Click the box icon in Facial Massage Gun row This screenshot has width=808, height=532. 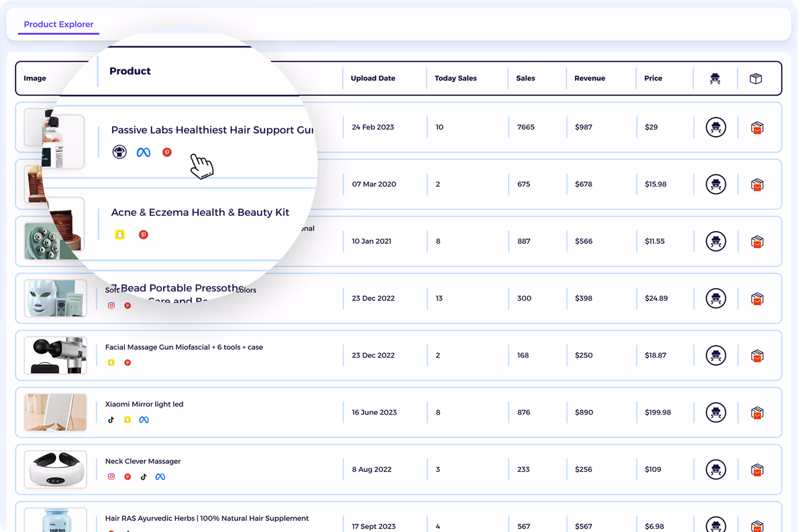click(x=757, y=356)
